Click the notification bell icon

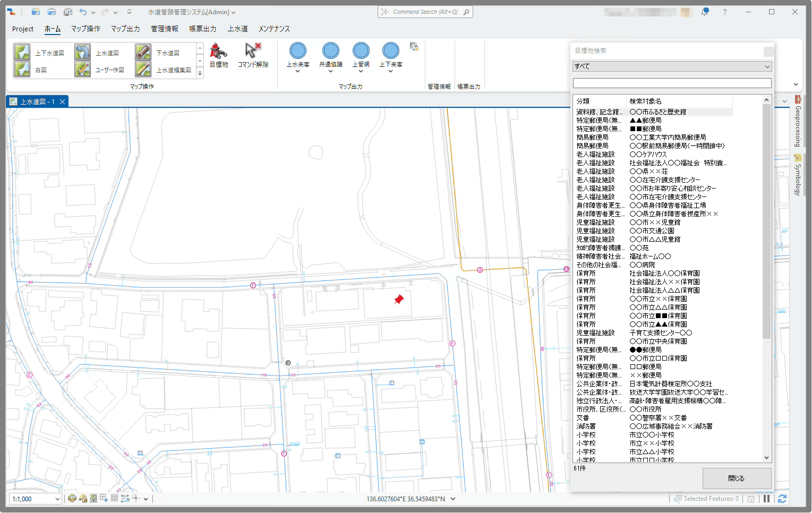click(x=705, y=12)
